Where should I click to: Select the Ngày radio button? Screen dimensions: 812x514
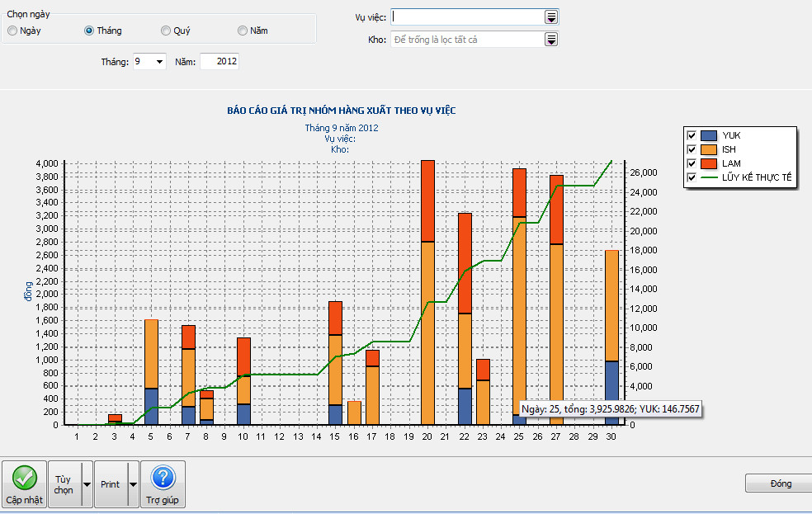(x=12, y=31)
